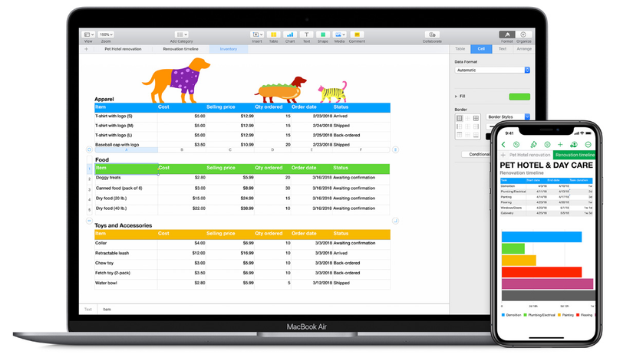The height and width of the screenshot is (364, 633).
Task: Click the Table toolbar icon
Action: (273, 34)
